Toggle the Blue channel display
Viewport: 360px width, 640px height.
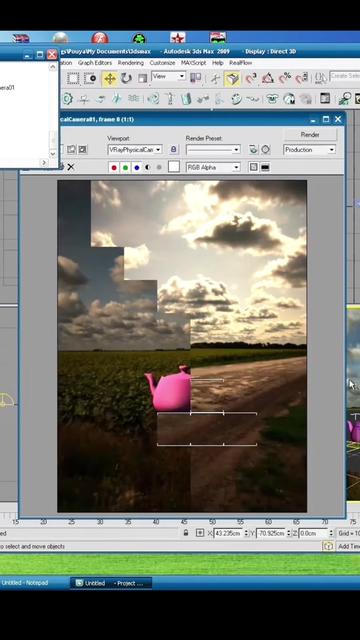[x=137, y=167]
